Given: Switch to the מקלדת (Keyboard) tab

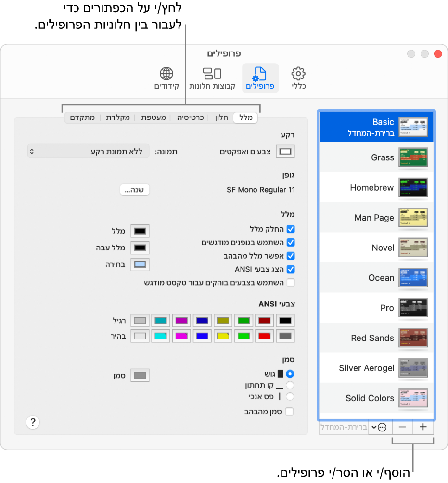Looking at the screenshot, I should [x=118, y=117].
